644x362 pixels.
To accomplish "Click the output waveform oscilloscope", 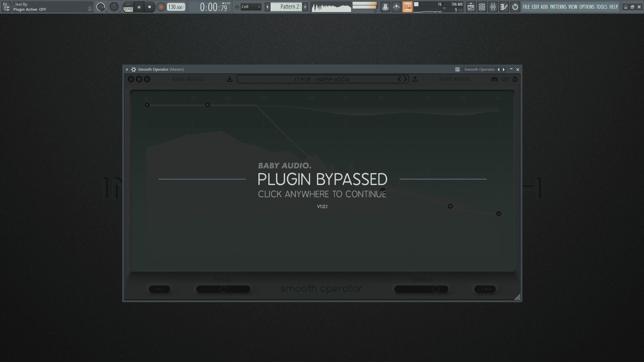I will 331,7.
